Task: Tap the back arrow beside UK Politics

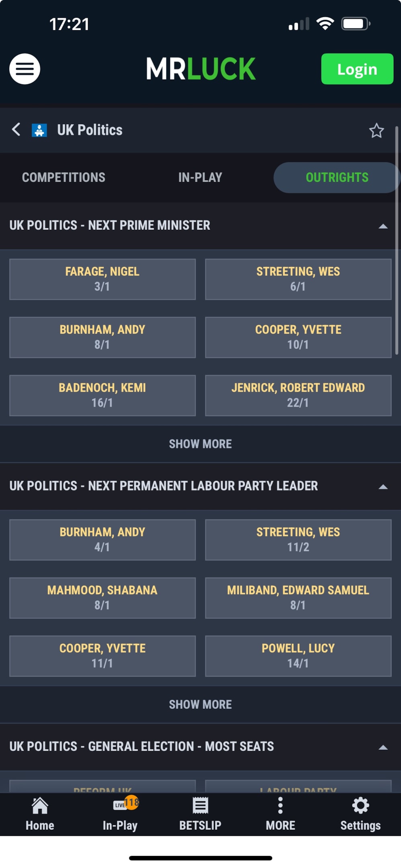Action: (16, 129)
